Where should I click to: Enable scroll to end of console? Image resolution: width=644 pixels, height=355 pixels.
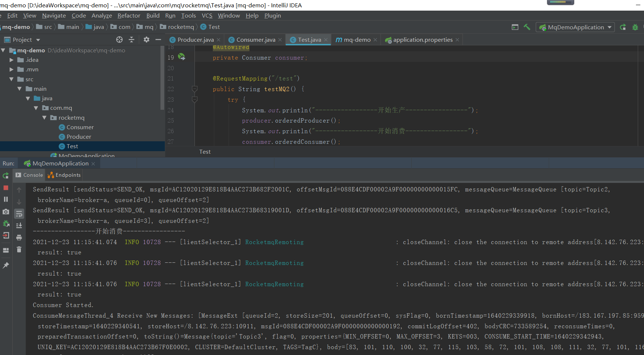point(19,225)
